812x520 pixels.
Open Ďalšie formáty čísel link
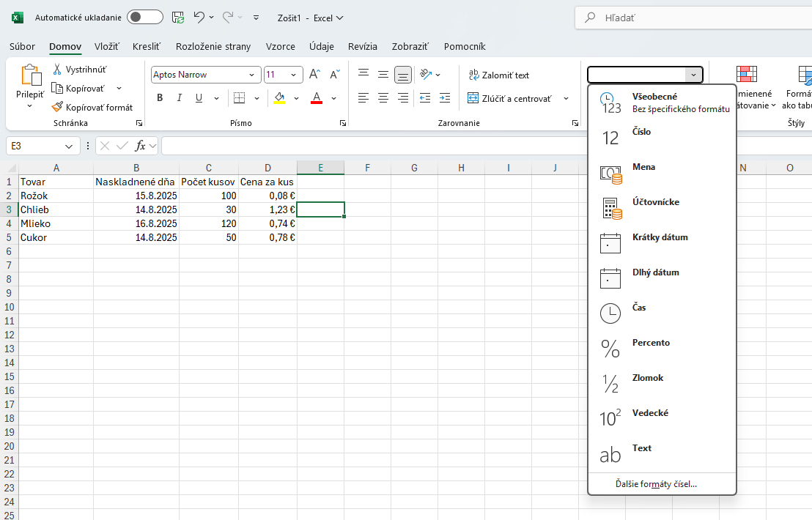pyautogui.click(x=656, y=484)
